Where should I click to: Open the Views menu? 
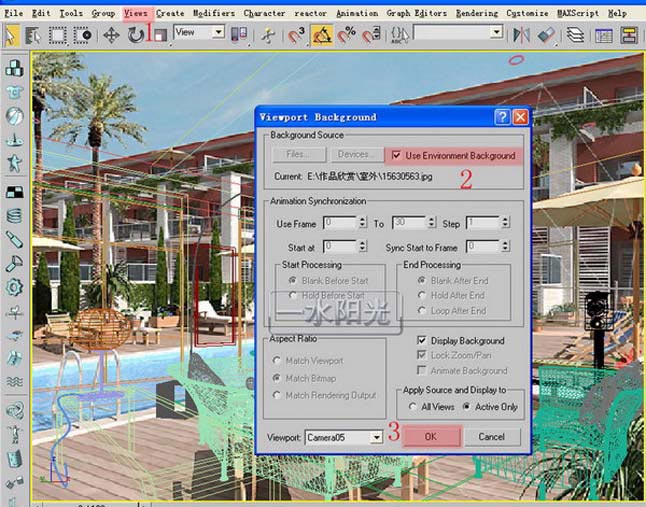pyautogui.click(x=136, y=14)
